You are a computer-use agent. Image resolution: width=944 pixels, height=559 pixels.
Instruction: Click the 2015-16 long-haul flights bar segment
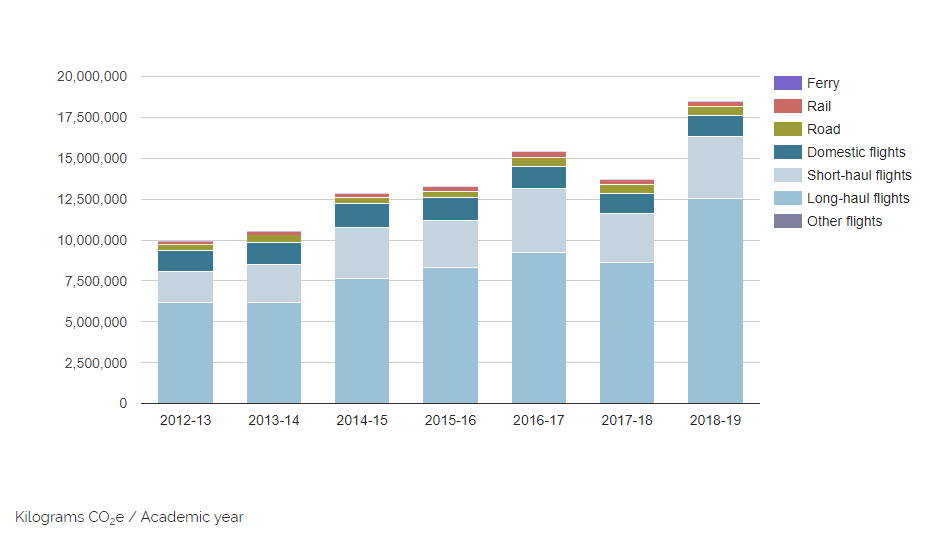point(450,335)
